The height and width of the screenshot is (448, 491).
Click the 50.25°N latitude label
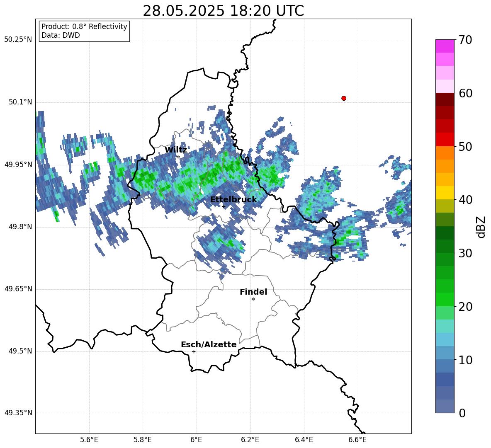coord(18,40)
